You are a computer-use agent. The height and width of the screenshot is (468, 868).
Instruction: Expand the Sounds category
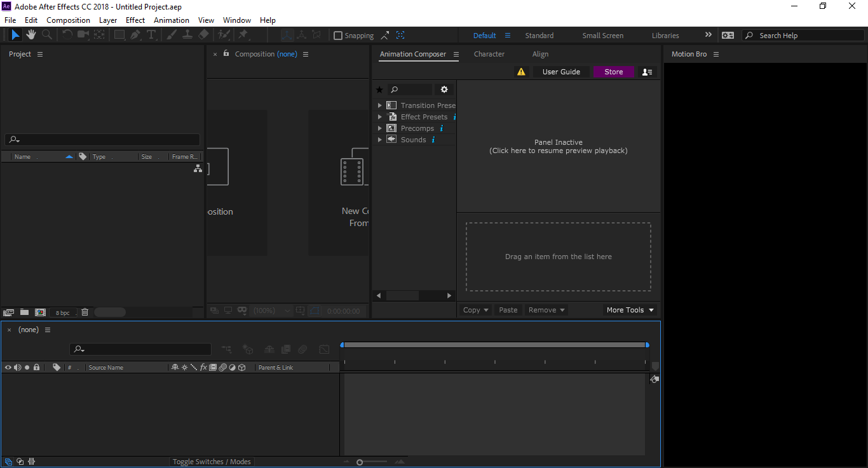coord(380,140)
